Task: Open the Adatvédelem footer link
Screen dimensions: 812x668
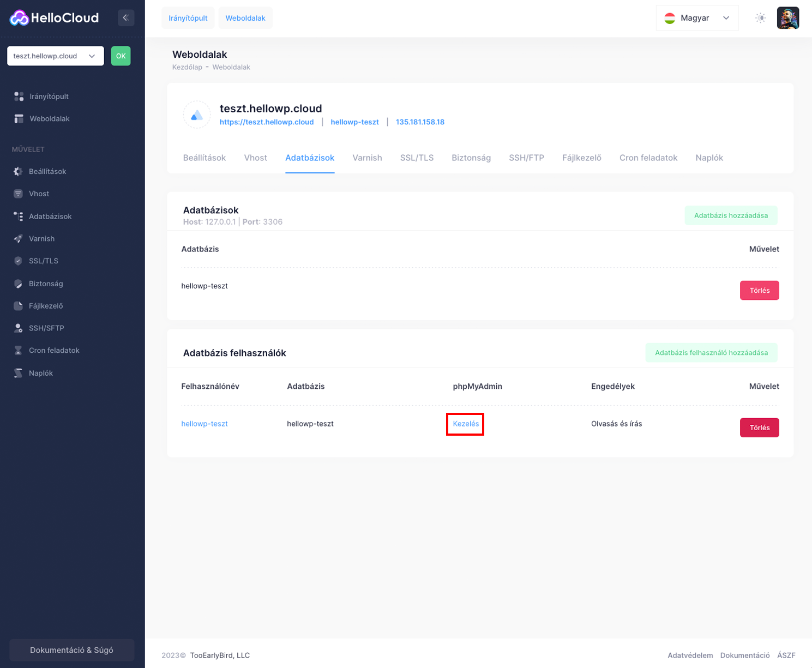Action: pos(690,655)
